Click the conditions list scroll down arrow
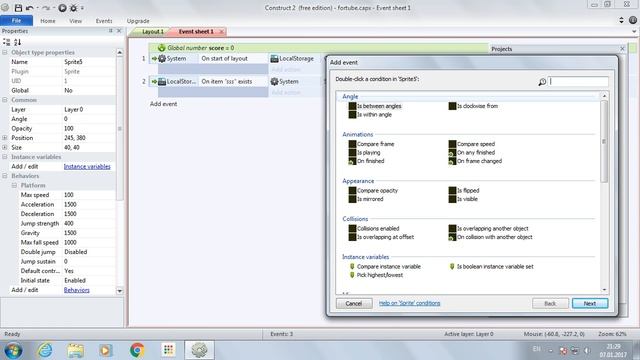 pyautogui.click(x=604, y=290)
